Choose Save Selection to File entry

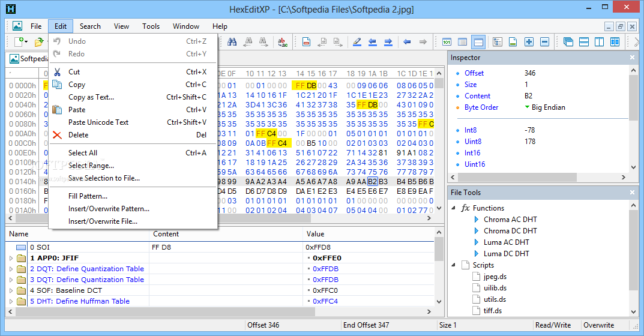click(x=132, y=178)
